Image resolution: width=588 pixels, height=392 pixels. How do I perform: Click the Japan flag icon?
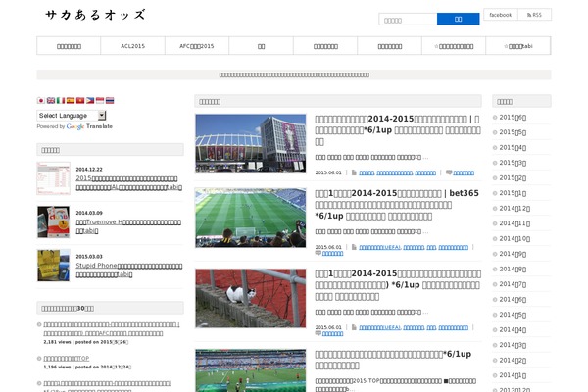pos(41,101)
